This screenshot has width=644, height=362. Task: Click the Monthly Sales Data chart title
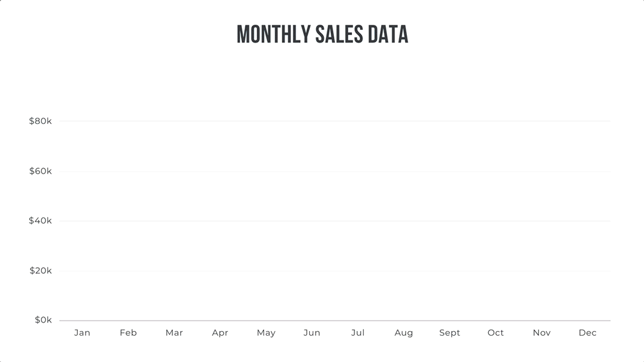pos(322,35)
